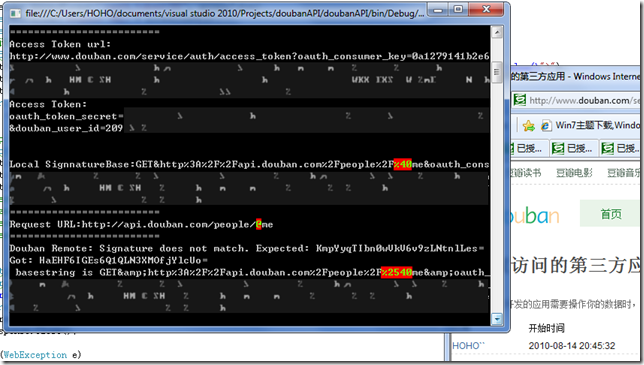Image resolution: width=644 pixels, height=365 pixels.
Task: Click the console window's system menu icon
Action: click(x=16, y=14)
